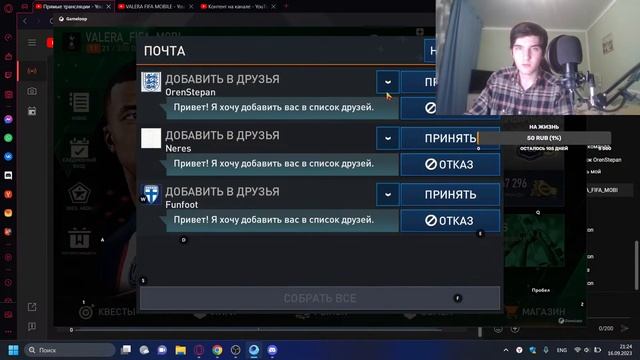Open the Квесты menu in game
This screenshot has width=640, height=360.
(x=107, y=312)
